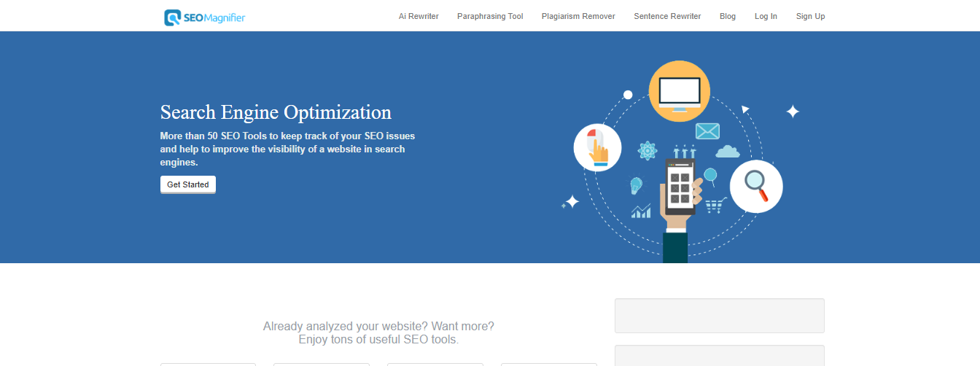Open the Paraphrasing Tool page
This screenshot has width=980, height=366.
click(x=490, y=16)
